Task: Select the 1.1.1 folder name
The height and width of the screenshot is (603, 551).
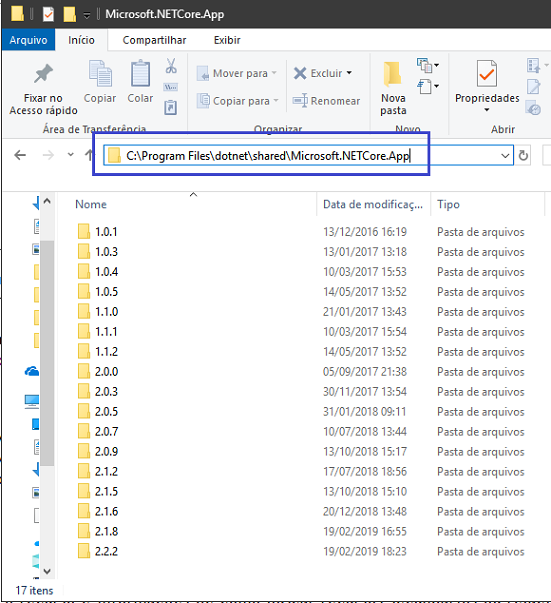Action: (x=106, y=331)
